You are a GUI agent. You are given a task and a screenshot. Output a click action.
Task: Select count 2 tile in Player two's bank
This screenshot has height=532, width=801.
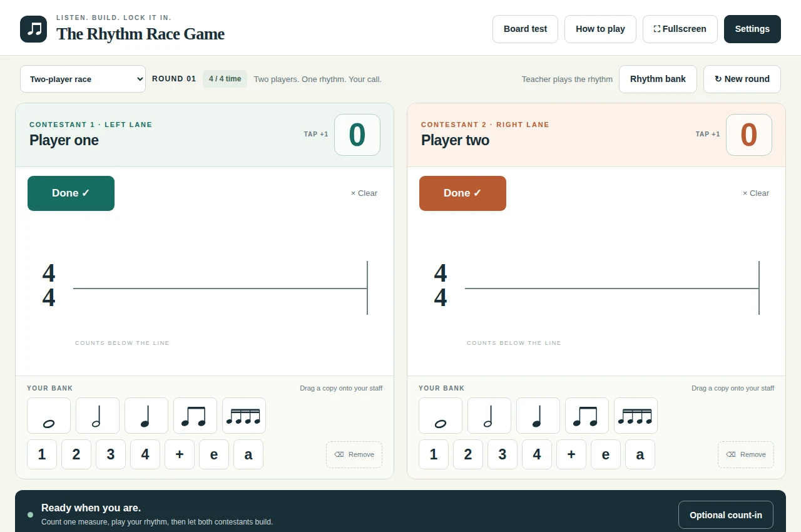468,454
